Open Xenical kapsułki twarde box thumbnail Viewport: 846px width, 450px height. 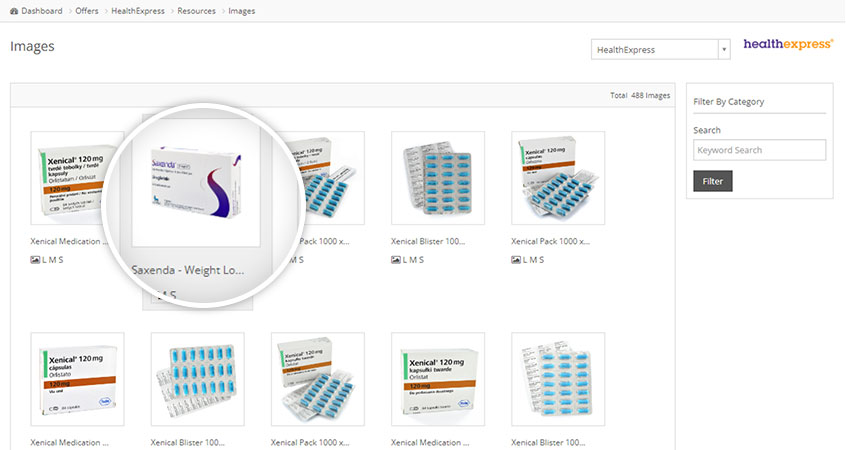438,379
